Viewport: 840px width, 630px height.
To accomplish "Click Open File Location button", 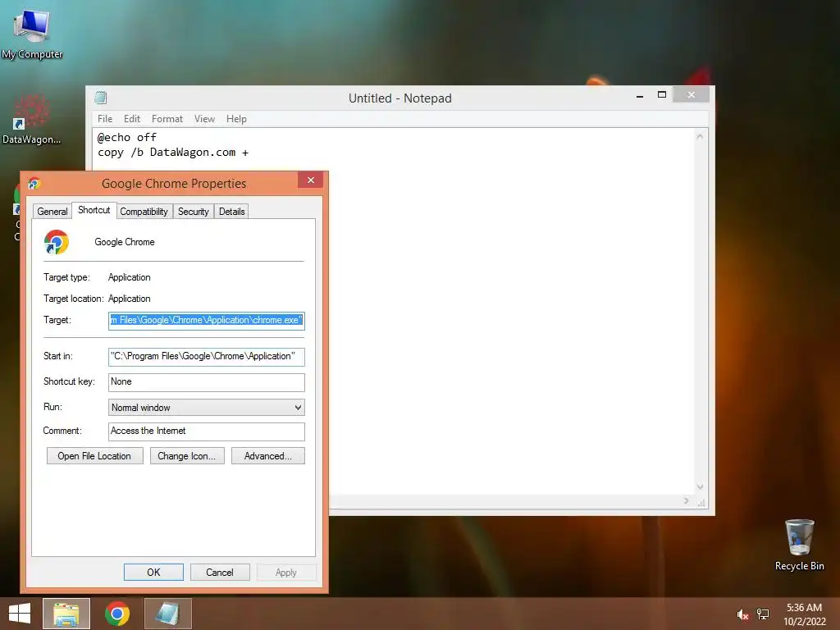I will pyautogui.click(x=94, y=456).
